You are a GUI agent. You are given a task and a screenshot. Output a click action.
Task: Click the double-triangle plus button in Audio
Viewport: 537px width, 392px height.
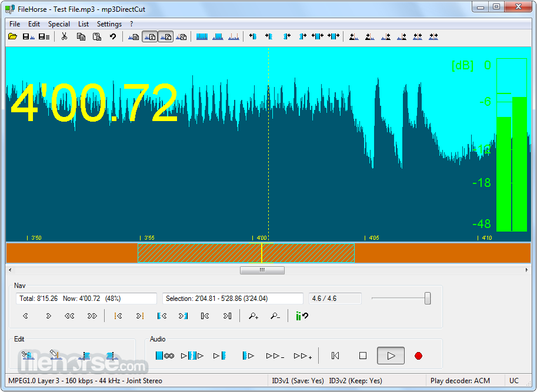point(303,356)
